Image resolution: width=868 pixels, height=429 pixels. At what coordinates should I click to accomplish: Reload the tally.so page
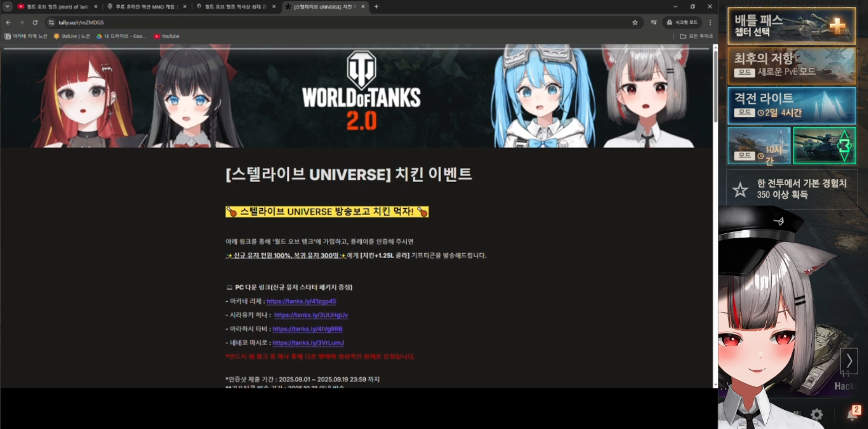coord(35,22)
